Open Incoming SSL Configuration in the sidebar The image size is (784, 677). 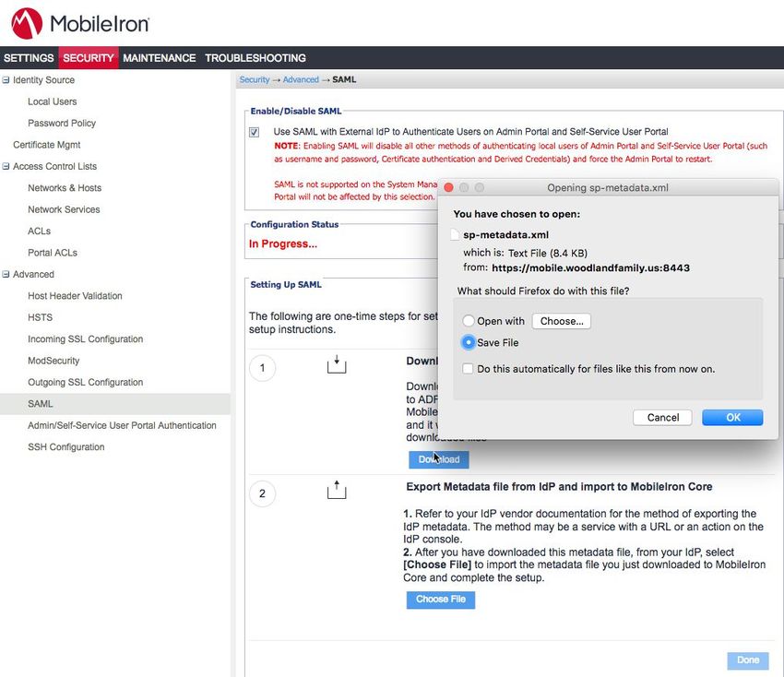pos(86,339)
